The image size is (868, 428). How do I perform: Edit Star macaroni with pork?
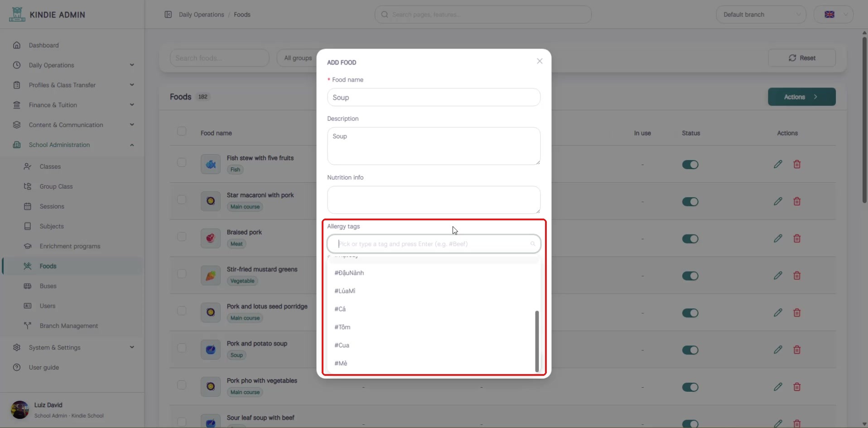(x=778, y=201)
